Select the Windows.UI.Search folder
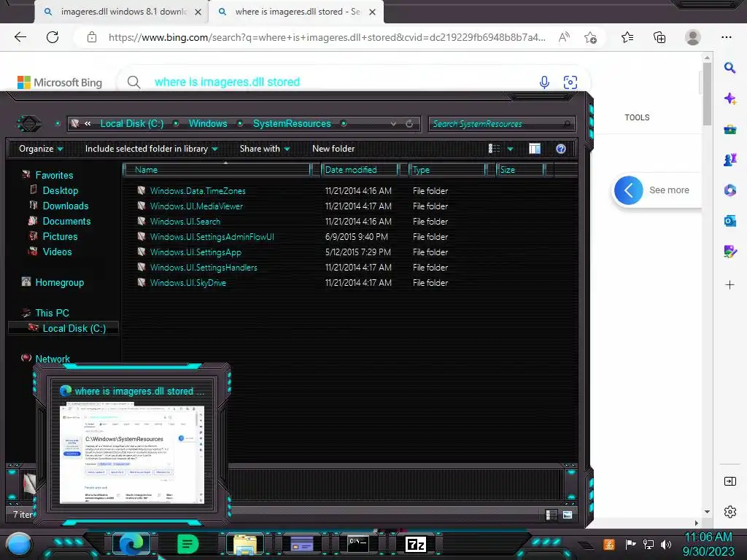Image resolution: width=747 pixels, height=560 pixels. click(x=185, y=222)
